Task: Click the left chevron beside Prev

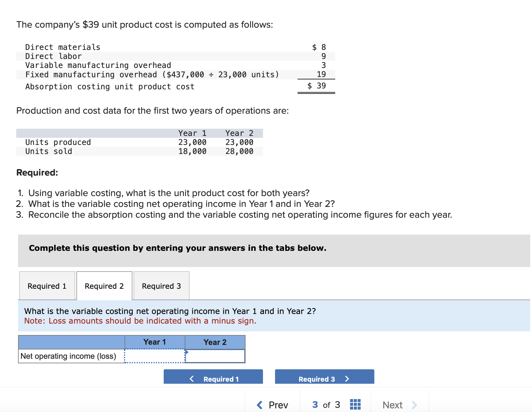Action: [259, 405]
